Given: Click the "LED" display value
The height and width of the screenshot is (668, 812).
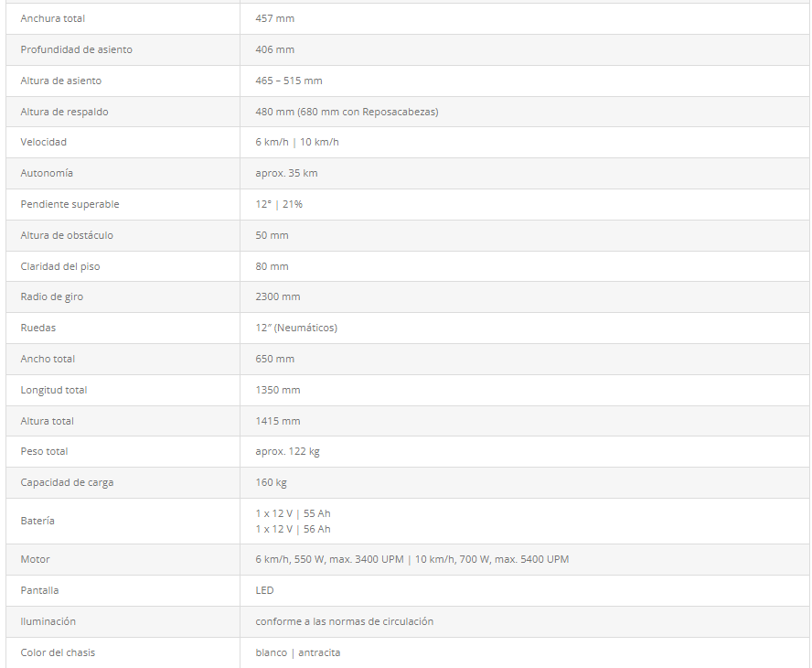Looking at the screenshot, I should tap(264, 590).
